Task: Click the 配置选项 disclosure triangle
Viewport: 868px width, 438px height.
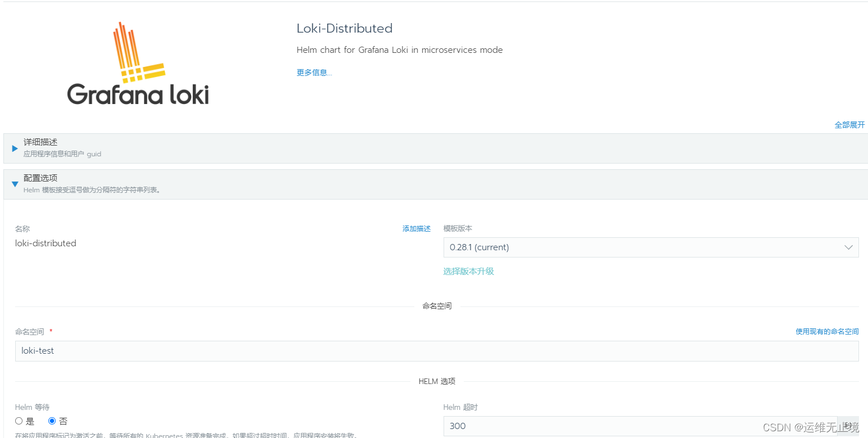Action: click(x=15, y=184)
